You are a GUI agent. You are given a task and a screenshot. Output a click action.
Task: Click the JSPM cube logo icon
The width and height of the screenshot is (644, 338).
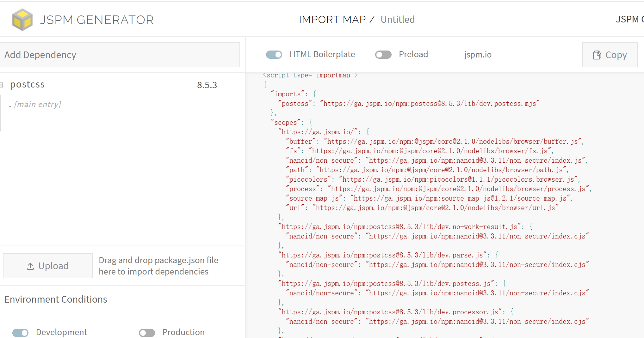22,20
